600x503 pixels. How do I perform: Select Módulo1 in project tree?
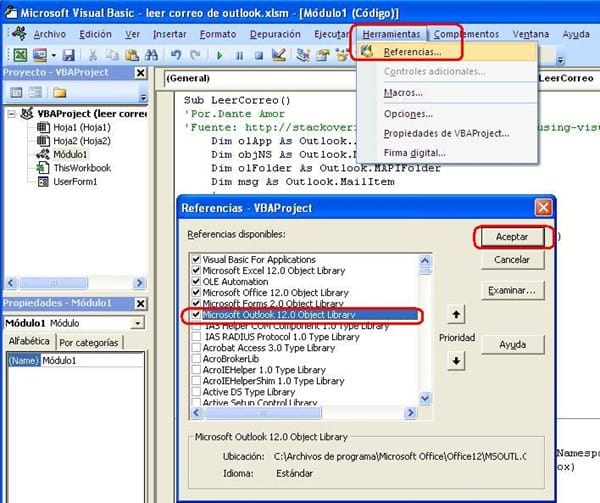pos(70,155)
